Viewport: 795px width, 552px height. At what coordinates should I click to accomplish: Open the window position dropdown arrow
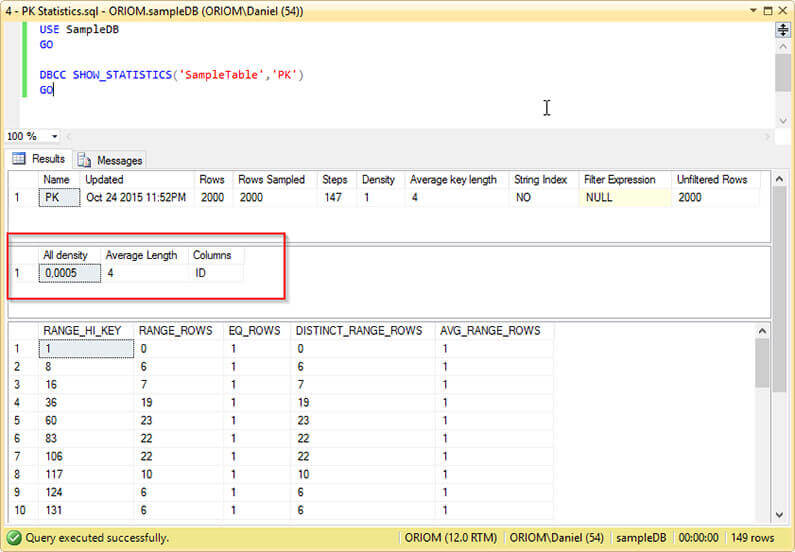(x=753, y=10)
